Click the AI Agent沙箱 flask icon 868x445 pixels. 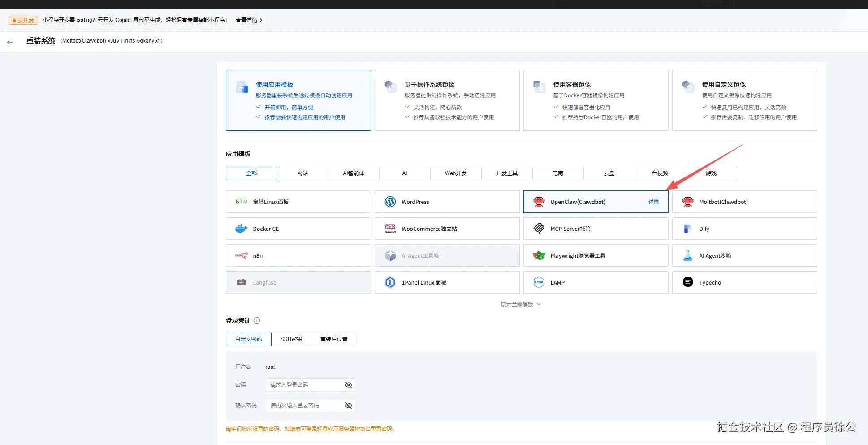(x=688, y=255)
